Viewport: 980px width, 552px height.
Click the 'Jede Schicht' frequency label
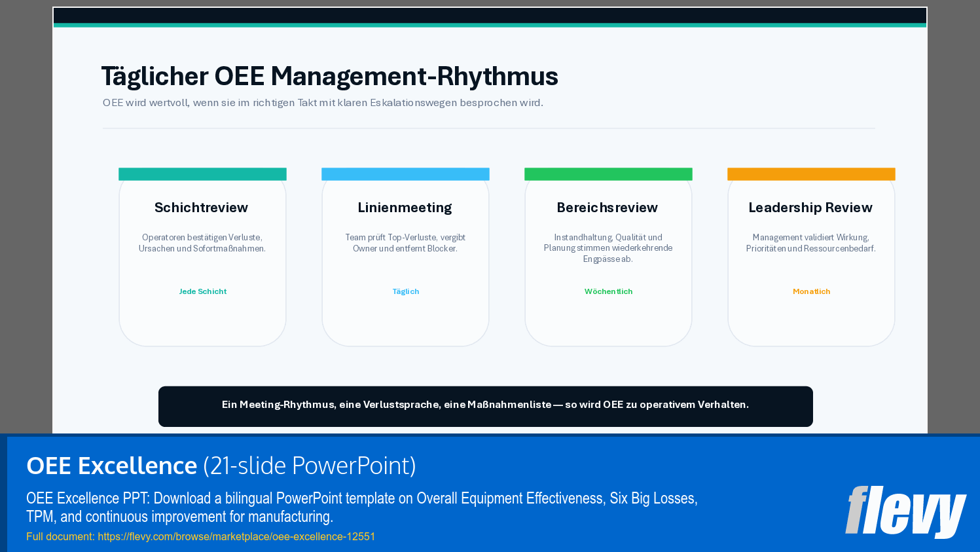point(203,291)
